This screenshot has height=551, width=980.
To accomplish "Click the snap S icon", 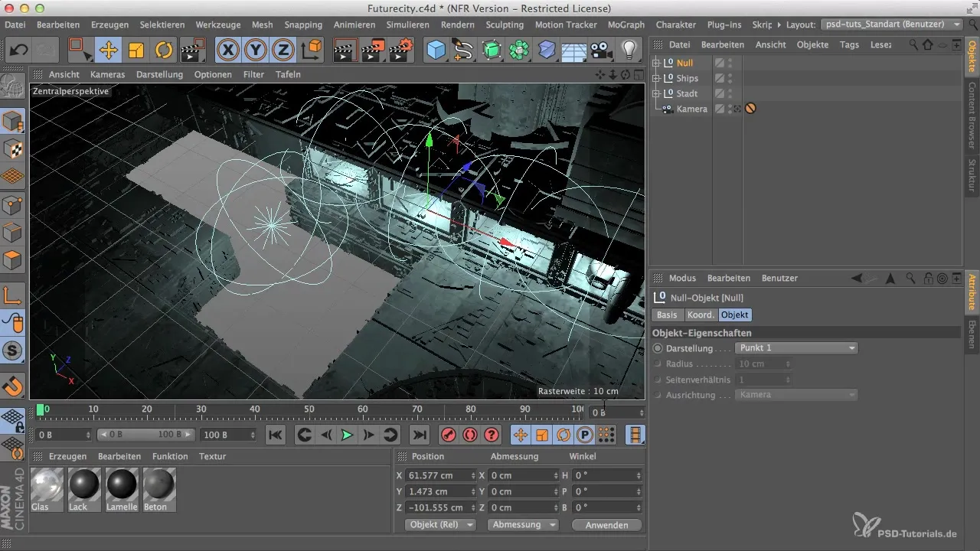I will tap(13, 351).
